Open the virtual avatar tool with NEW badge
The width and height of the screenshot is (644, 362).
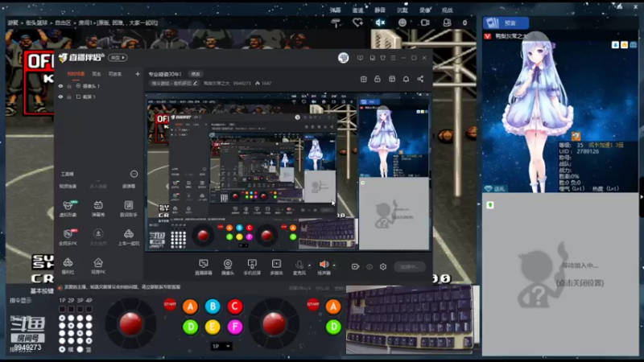pyautogui.click(x=68, y=208)
